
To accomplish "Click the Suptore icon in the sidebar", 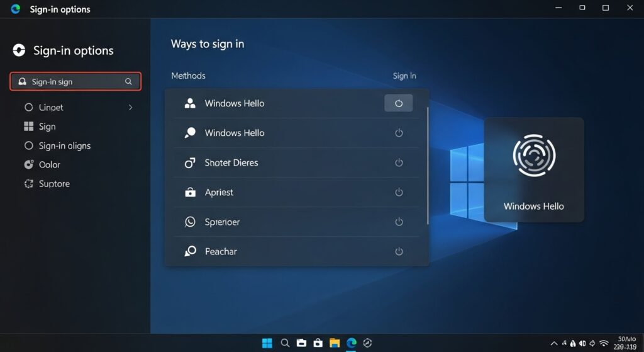I will click(29, 184).
